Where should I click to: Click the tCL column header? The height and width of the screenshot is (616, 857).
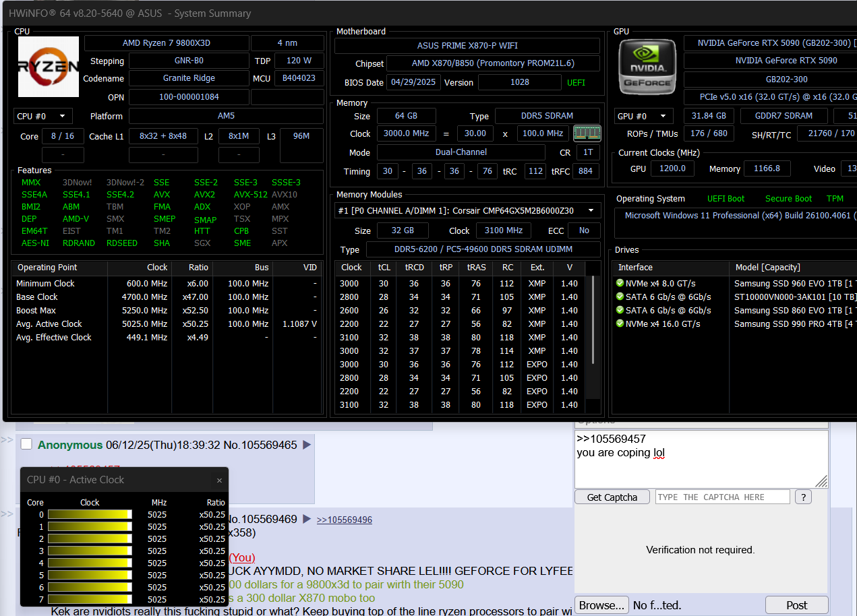click(x=384, y=268)
